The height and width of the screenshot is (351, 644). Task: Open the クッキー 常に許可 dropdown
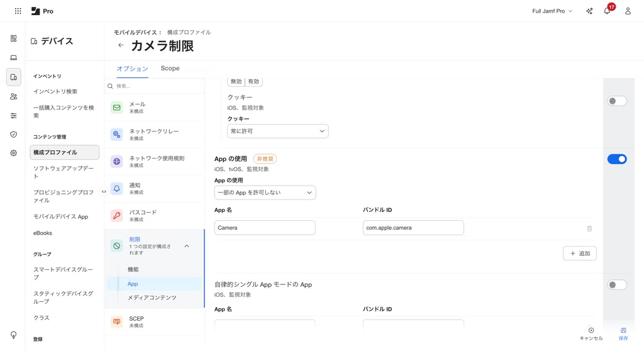pos(277,131)
